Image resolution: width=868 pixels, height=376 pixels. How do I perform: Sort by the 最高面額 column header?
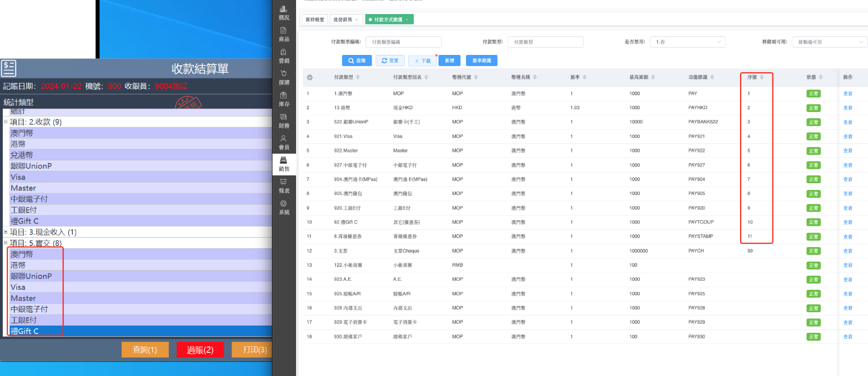click(641, 77)
